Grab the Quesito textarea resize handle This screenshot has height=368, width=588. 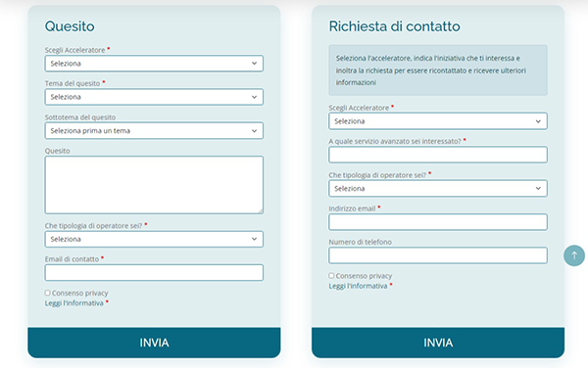pyautogui.click(x=261, y=211)
